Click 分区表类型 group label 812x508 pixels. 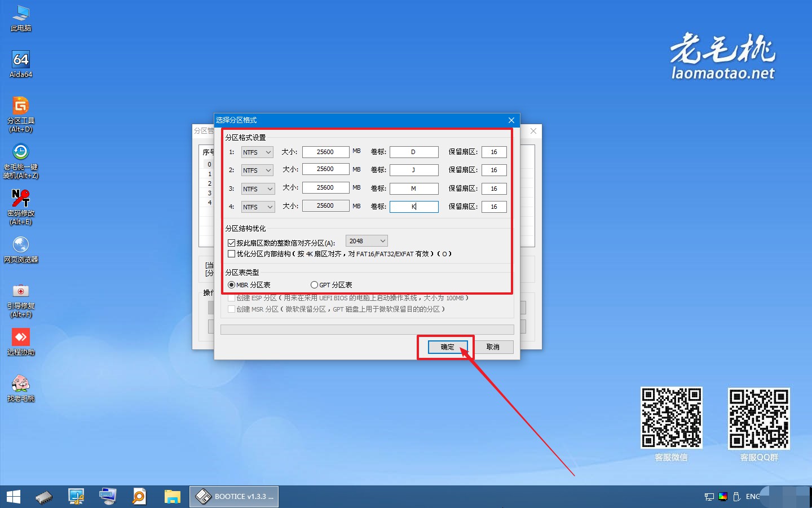(x=242, y=273)
